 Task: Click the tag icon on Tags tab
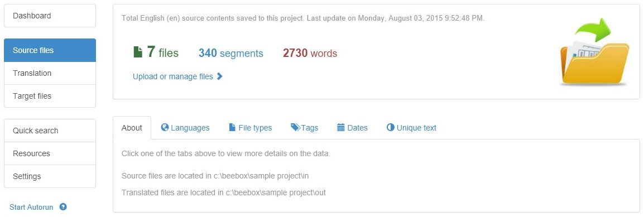295,127
